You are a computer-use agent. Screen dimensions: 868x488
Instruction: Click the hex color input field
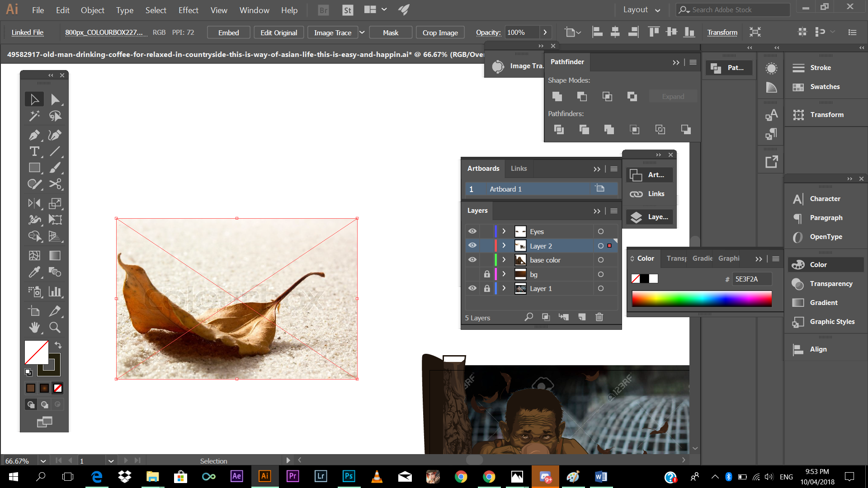pyautogui.click(x=752, y=279)
